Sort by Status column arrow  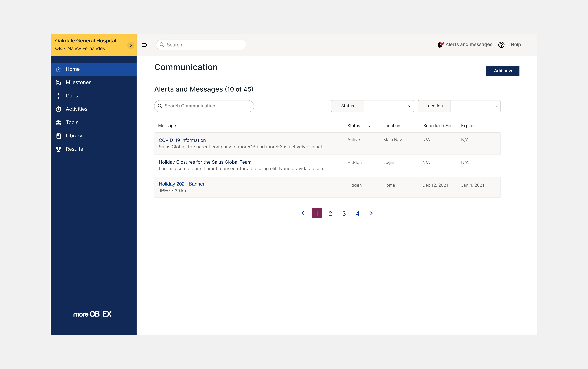click(369, 126)
